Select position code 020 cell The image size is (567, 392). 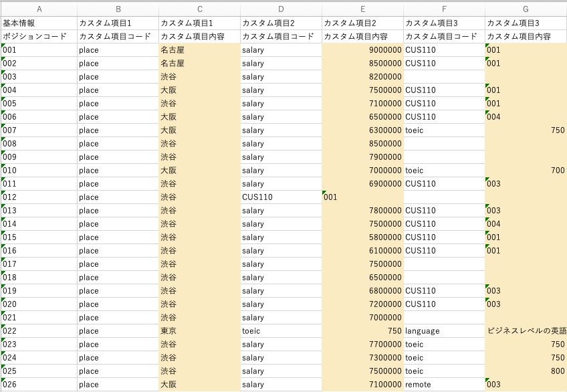click(x=39, y=304)
